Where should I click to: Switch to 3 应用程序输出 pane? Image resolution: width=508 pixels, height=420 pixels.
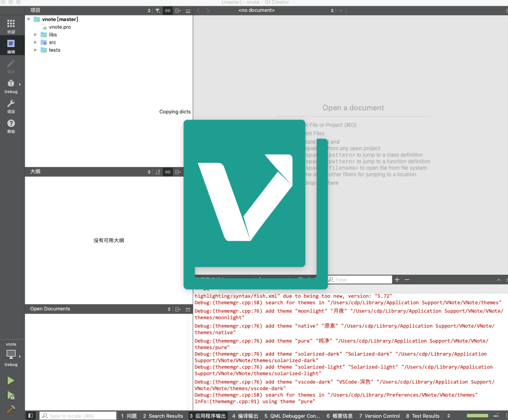tap(208, 416)
